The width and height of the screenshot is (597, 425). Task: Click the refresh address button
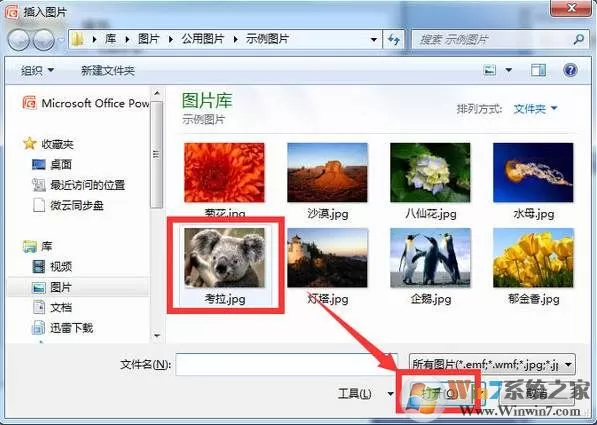[x=394, y=39]
